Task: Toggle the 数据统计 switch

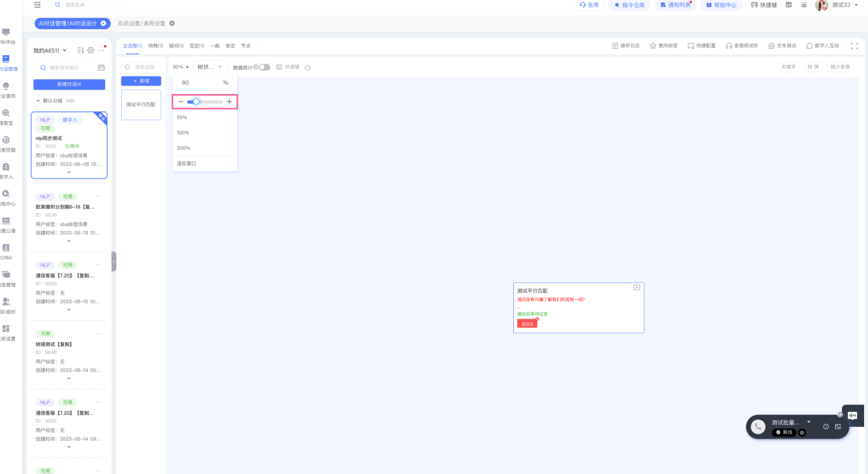Action: [x=264, y=68]
